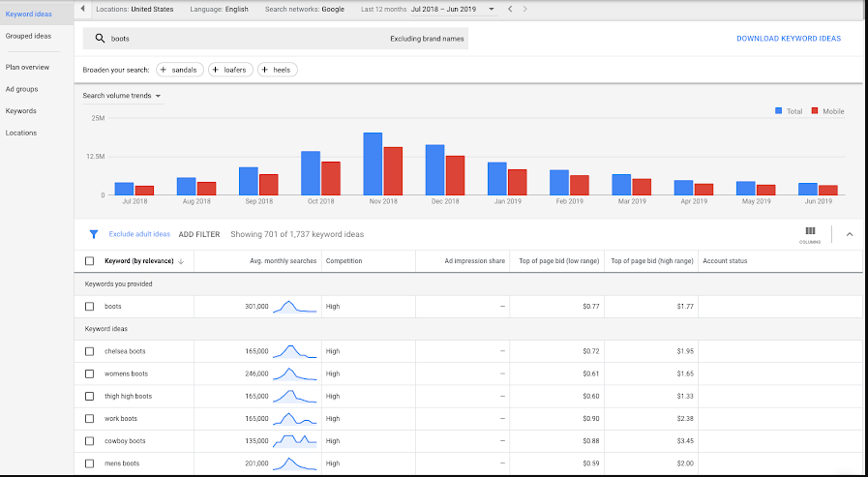Image resolution: width=868 pixels, height=477 pixels.
Task: Click the trend sparkline for chelsea boots
Action: point(294,351)
